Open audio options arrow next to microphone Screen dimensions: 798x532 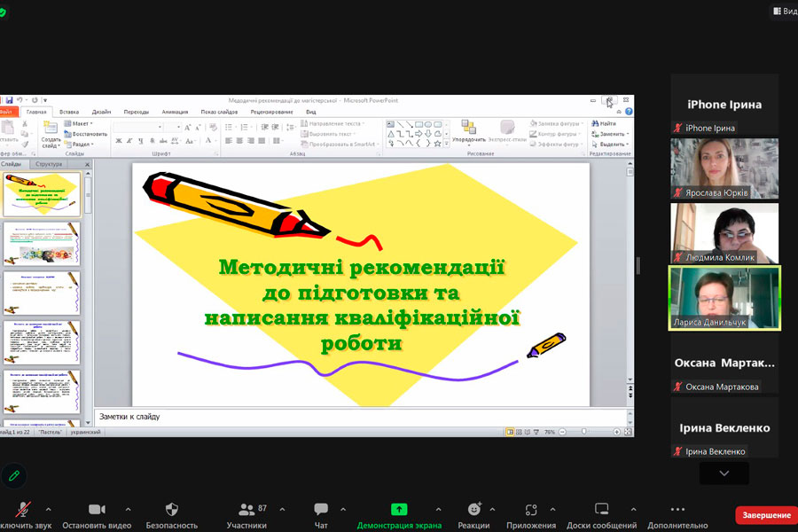pos(49,509)
